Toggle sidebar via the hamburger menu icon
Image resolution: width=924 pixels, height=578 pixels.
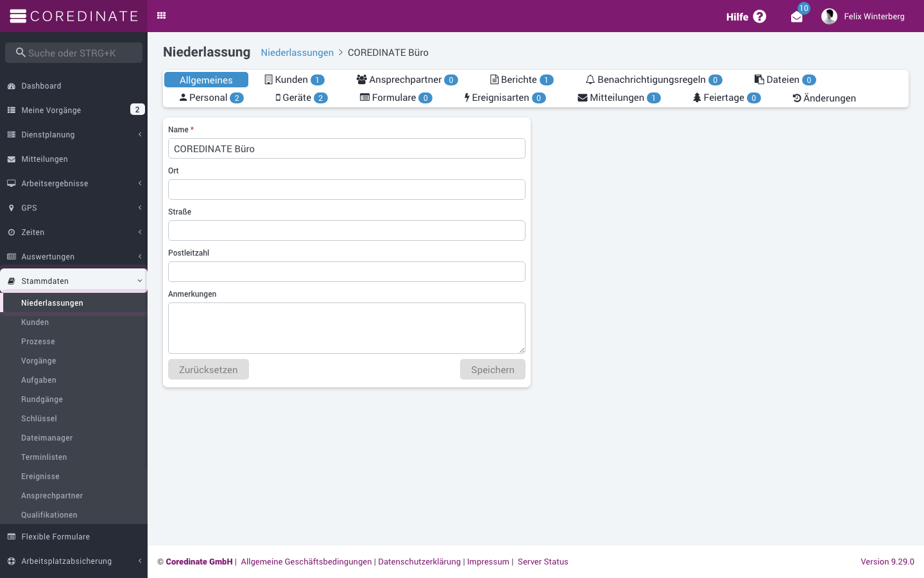coord(18,16)
